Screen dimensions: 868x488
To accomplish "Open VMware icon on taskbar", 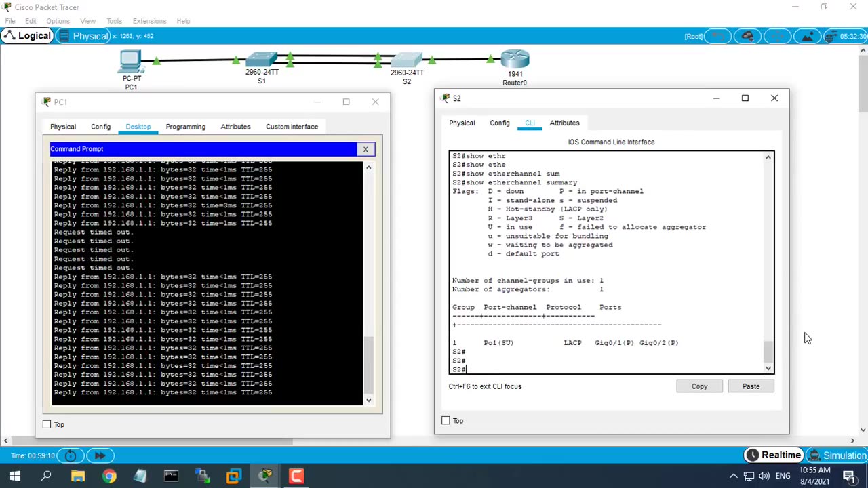I will tap(234, 476).
